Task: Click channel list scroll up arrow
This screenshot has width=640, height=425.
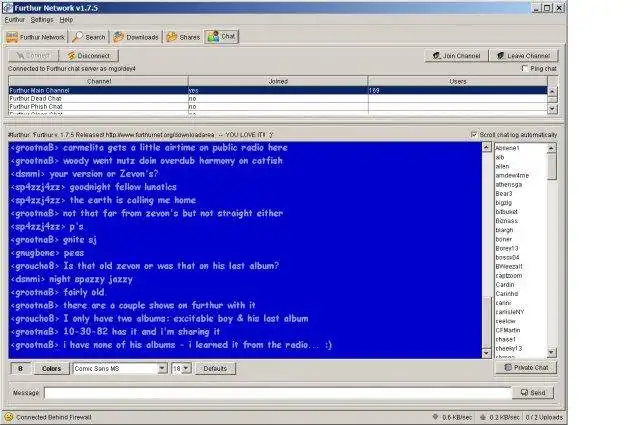Action: [552, 91]
